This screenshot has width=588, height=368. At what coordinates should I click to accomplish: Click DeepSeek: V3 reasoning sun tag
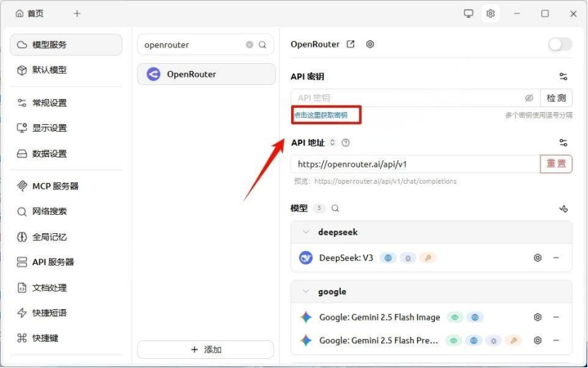[x=408, y=258]
